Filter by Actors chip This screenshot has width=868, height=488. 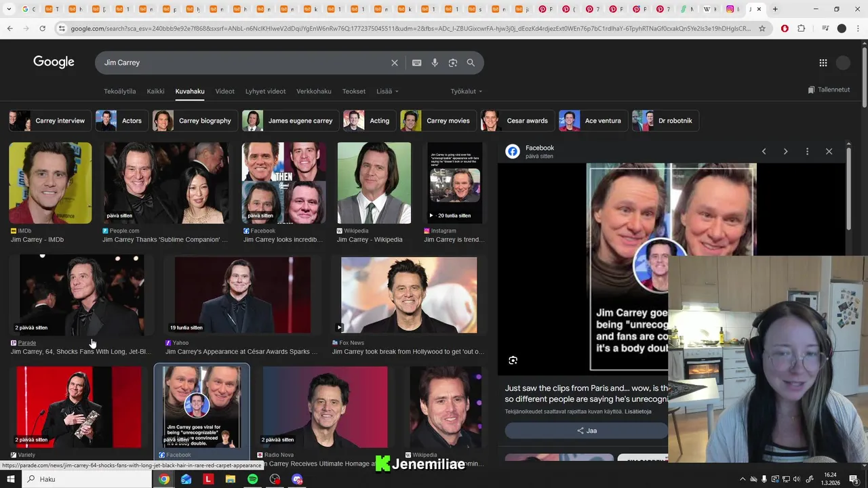click(121, 121)
